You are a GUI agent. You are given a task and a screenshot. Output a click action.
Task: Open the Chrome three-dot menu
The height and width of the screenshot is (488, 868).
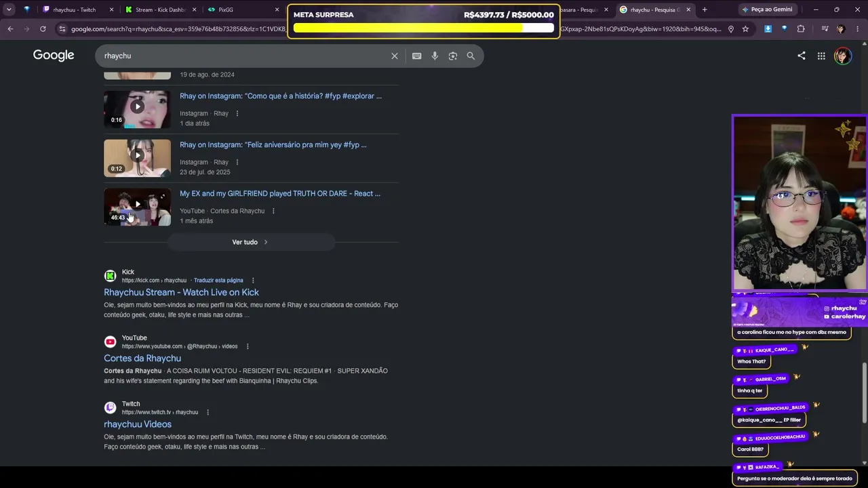tap(858, 29)
